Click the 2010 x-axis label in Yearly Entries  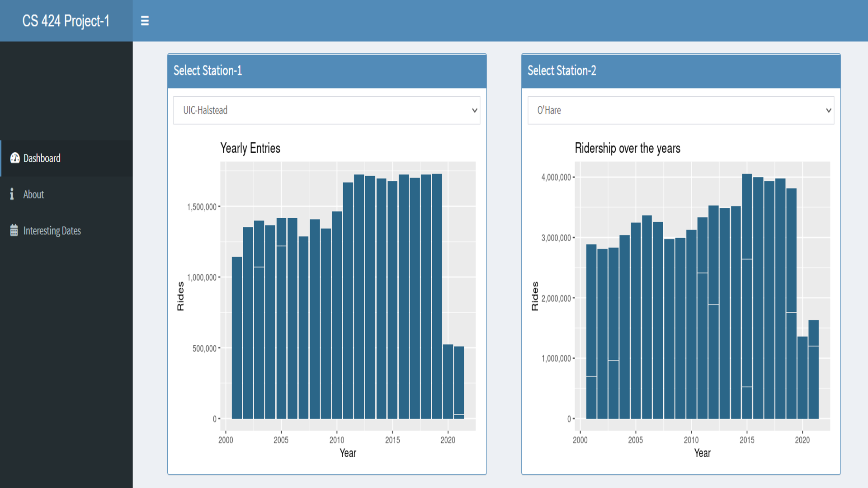(x=337, y=440)
